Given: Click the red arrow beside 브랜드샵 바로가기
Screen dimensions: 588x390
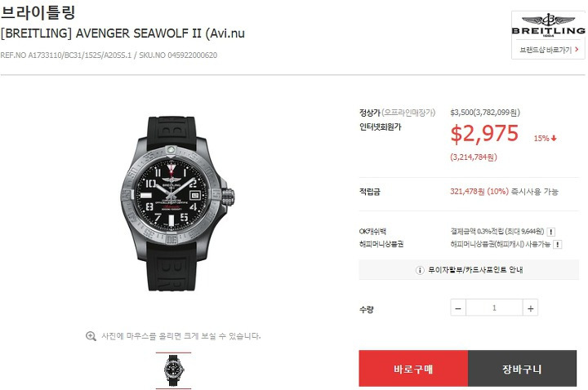Looking at the screenshot, I should pyautogui.click(x=577, y=49).
